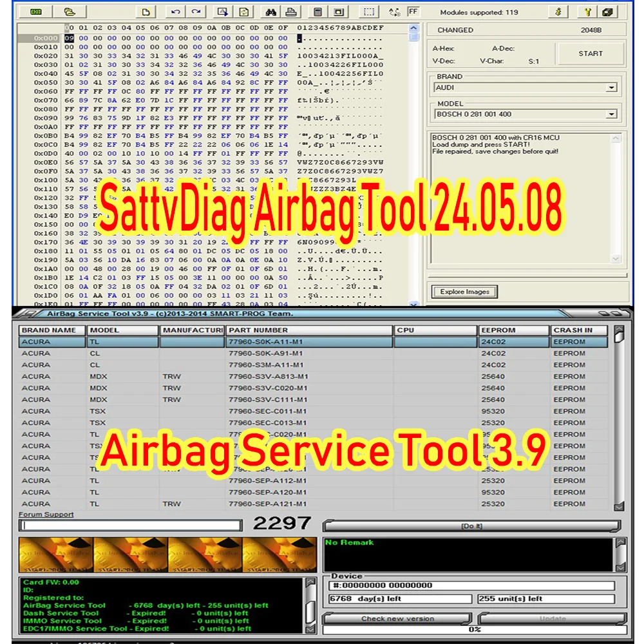This screenshot has height=644, width=644.
Task: Expand the MODEL dropdown showing BOSCH 0 281 001 400
Action: (613, 114)
